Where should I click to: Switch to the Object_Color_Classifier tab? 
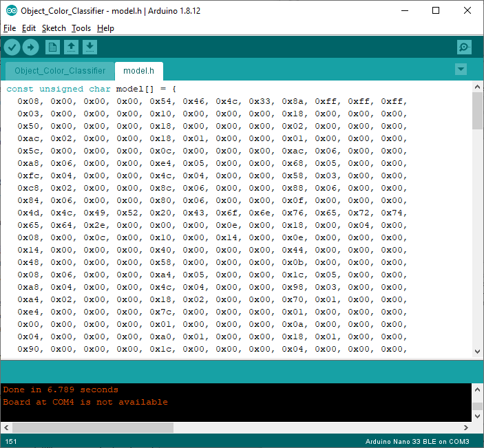click(x=60, y=70)
